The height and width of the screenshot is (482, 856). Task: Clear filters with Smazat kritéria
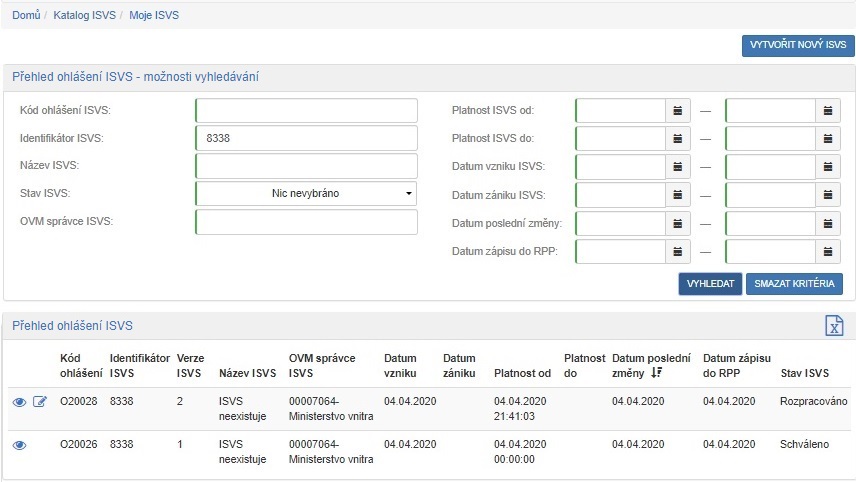click(x=795, y=284)
